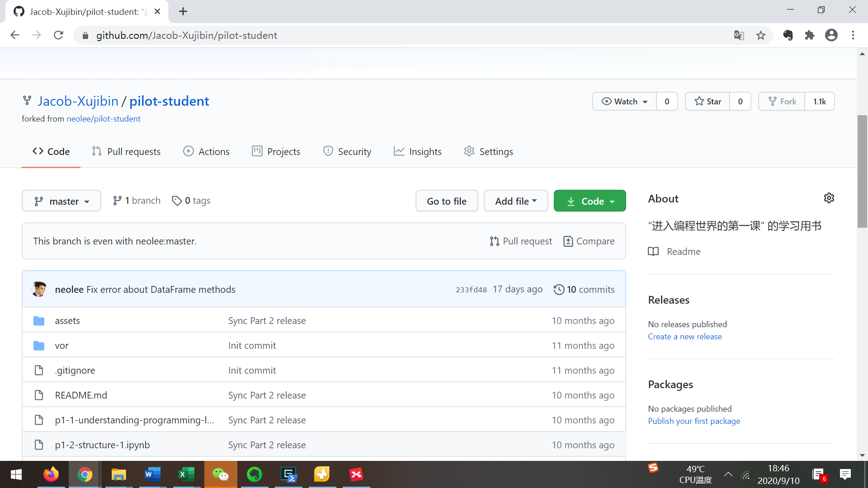Open the p1-2-structure-1.ipynb file
Image resolution: width=868 pixels, height=488 pixels.
coord(102,445)
